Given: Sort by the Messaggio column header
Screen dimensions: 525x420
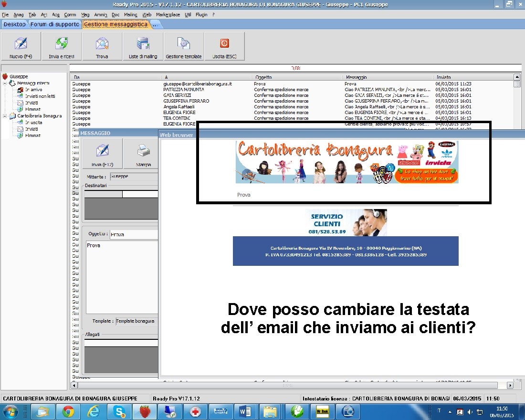Looking at the screenshot, I should [388, 77].
